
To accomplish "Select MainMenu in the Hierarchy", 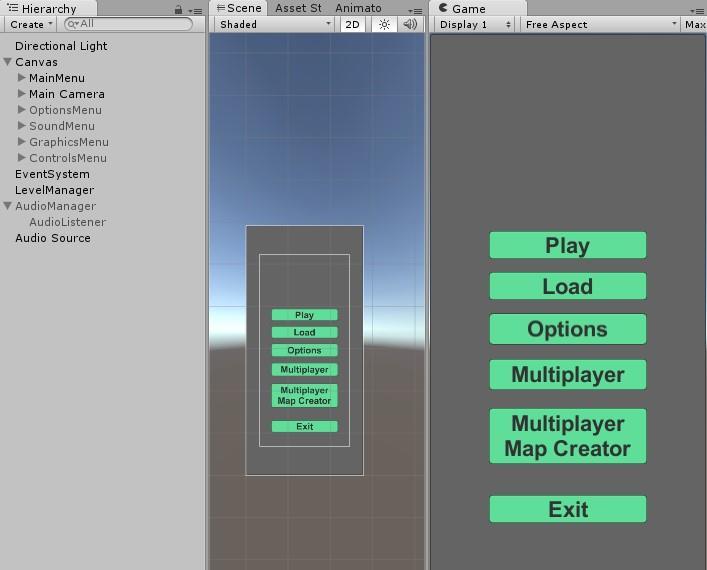I will pyautogui.click(x=57, y=78).
